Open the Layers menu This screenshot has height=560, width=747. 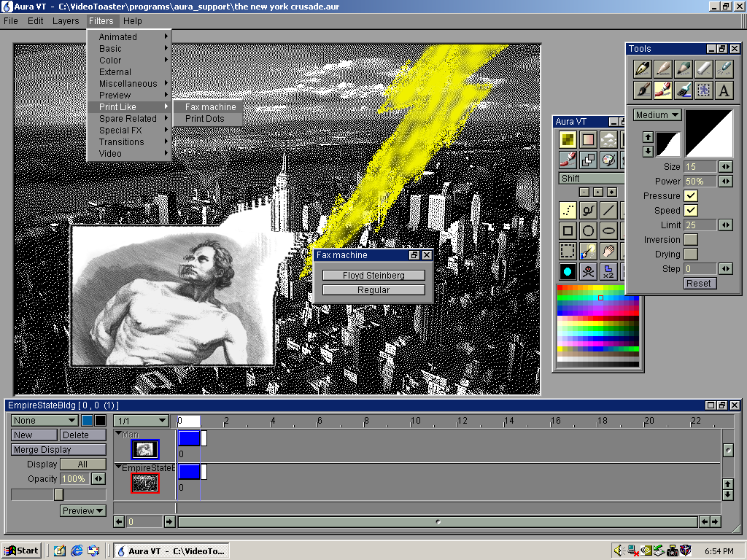[x=66, y=21]
